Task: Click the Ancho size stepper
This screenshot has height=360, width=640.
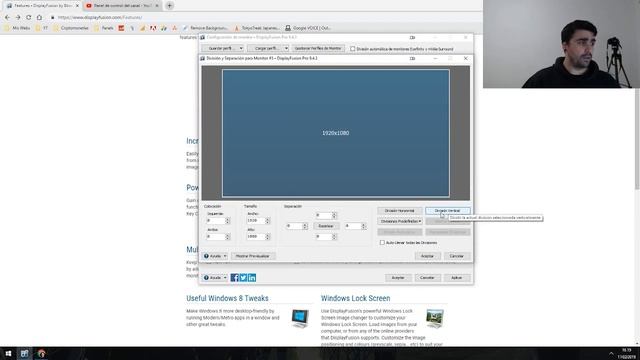Action: coord(267,220)
